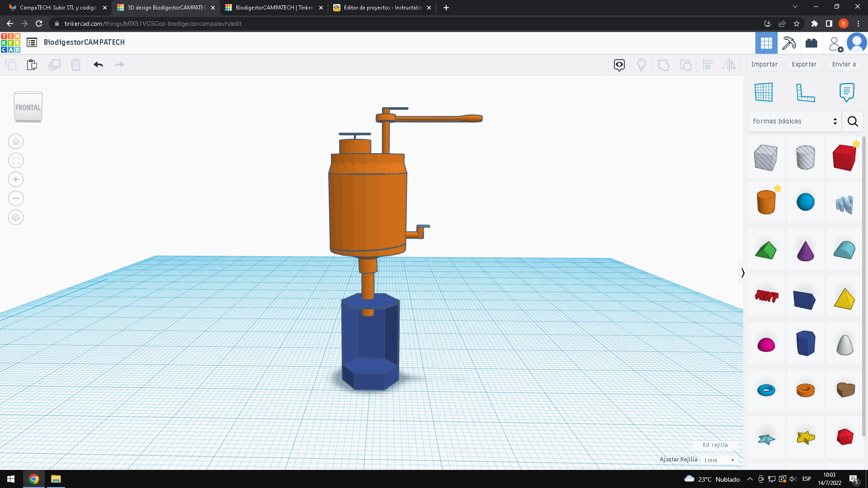Open File Explorer from the taskbar

pyautogui.click(x=56, y=479)
